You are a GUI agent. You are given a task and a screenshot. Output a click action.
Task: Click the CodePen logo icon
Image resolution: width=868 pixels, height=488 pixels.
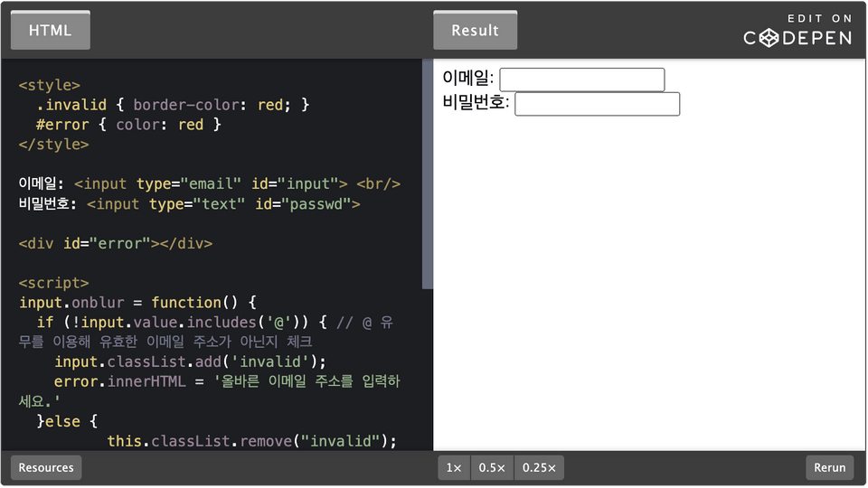coord(769,38)
